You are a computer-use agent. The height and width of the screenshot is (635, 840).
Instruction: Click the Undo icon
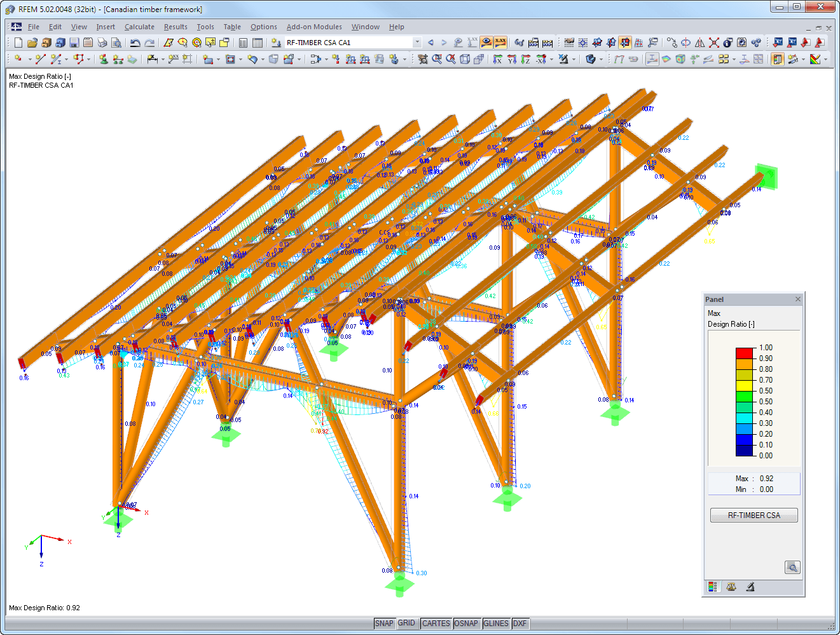[135, 42]
